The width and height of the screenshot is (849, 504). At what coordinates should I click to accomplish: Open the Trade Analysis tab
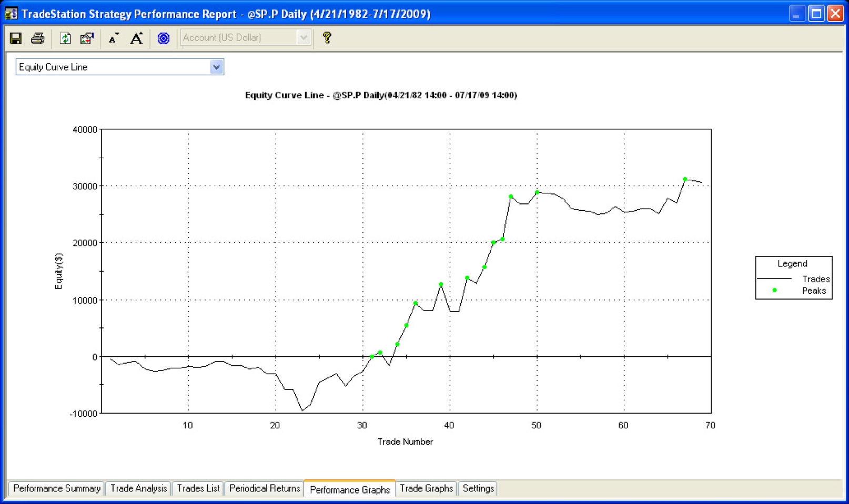(x=138, y=488)
